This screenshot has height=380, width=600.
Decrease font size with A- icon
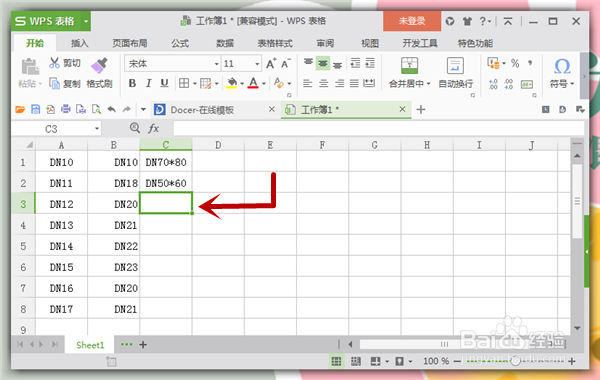[x=286, y=64]
